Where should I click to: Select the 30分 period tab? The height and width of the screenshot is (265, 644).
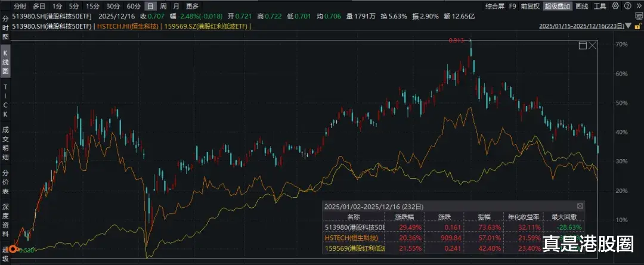pyautogui.click(x=113, y=6)
